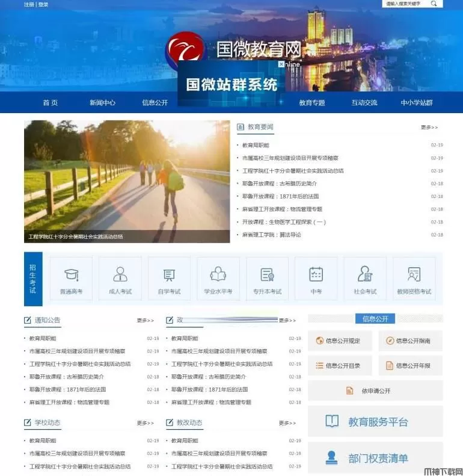Open 更多>> beside 通知公告
Screen dimensions: 463x476
tap(146, 320)
